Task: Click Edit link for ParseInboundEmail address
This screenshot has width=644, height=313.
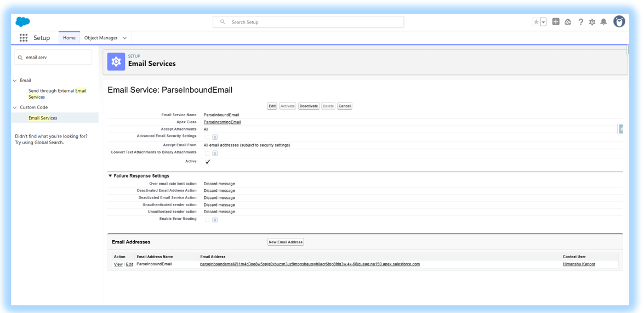Action: [129, 264]
